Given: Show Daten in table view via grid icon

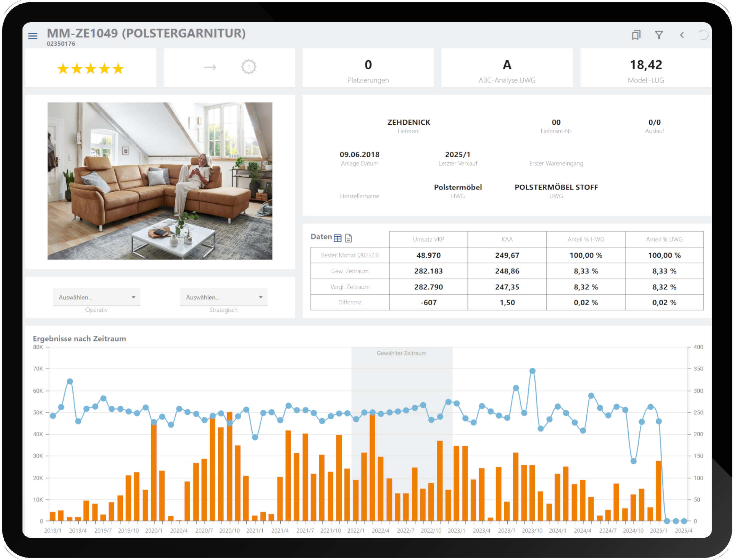Looking at the screenshot, I should pos(337,238).
